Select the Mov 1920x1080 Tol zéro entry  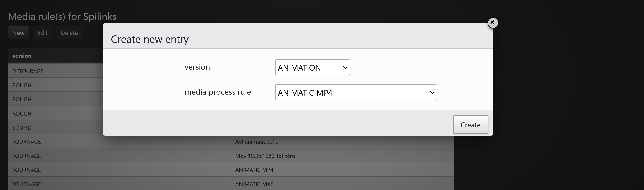(x=265, y=156)
